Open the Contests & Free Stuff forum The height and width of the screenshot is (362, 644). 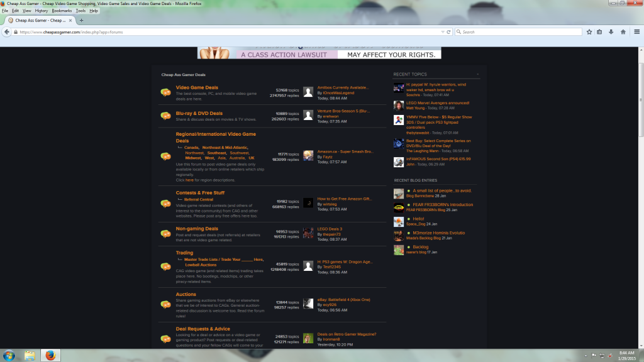pyautogui.click(x=200, y=192)
